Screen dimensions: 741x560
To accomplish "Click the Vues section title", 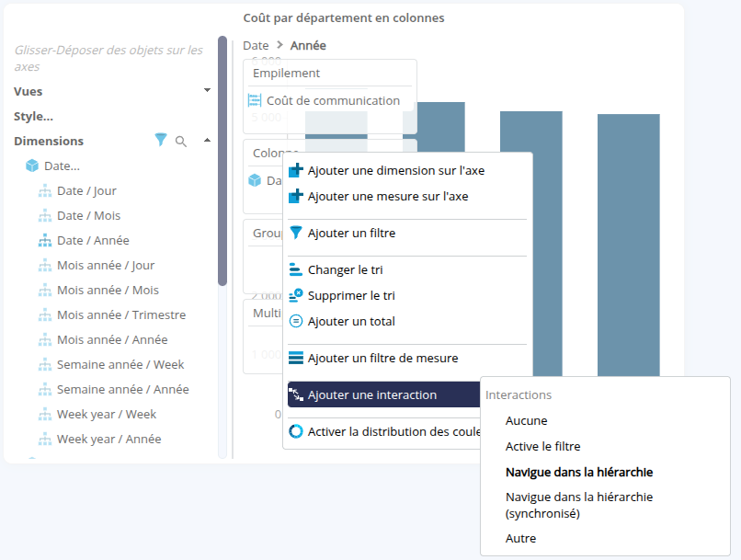I will 28,91.
